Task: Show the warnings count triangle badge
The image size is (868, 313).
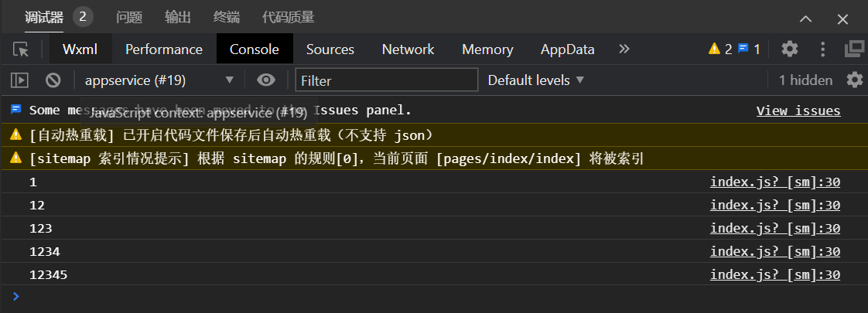Action: pyautogui.click(x=720, y=49)
